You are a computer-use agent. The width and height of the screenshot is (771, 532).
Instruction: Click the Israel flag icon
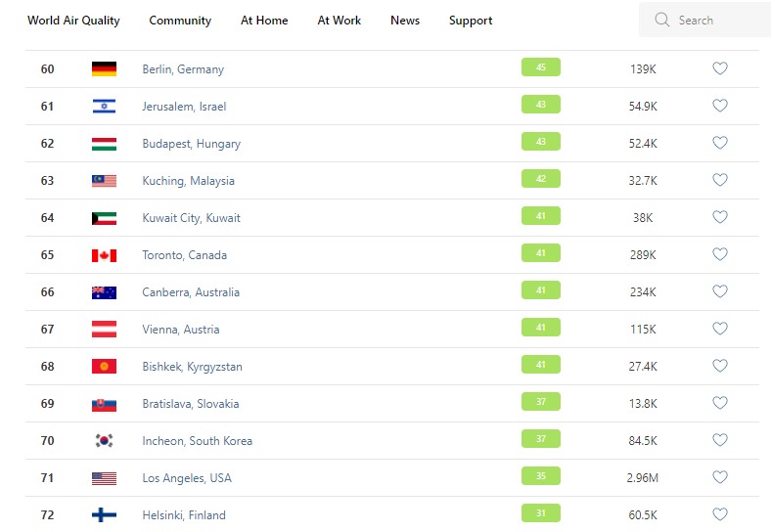coord(104,107)
